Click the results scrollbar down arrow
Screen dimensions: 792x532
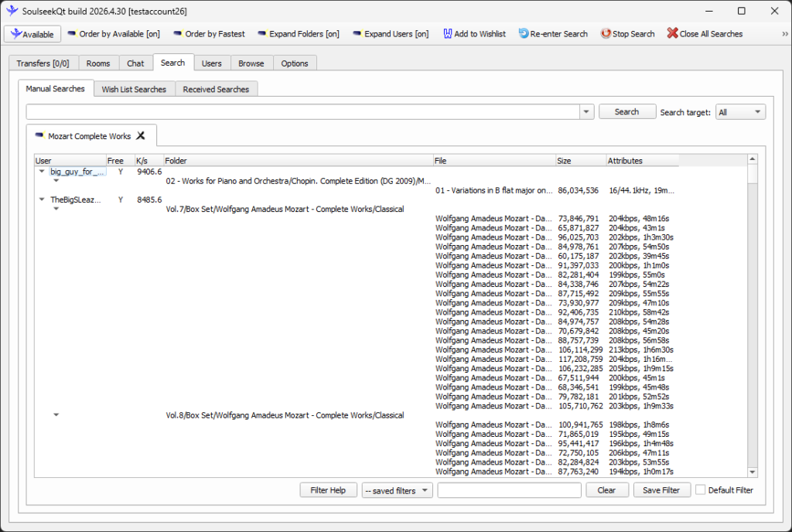pos(753,472)
